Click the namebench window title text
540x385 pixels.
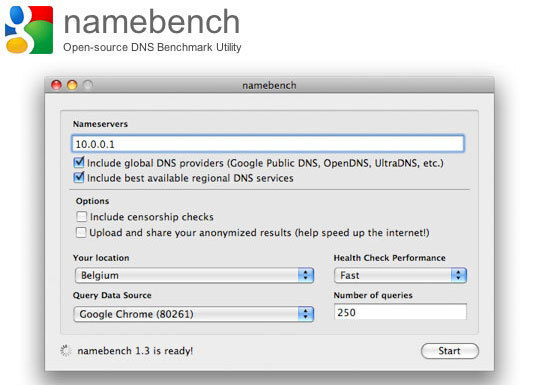[x=269, y=85]
